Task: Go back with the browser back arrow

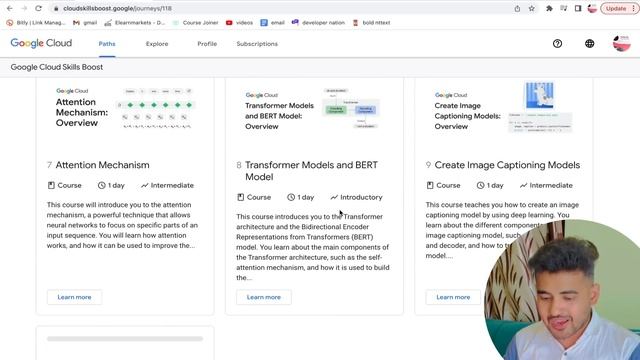Action: point(9,8)
